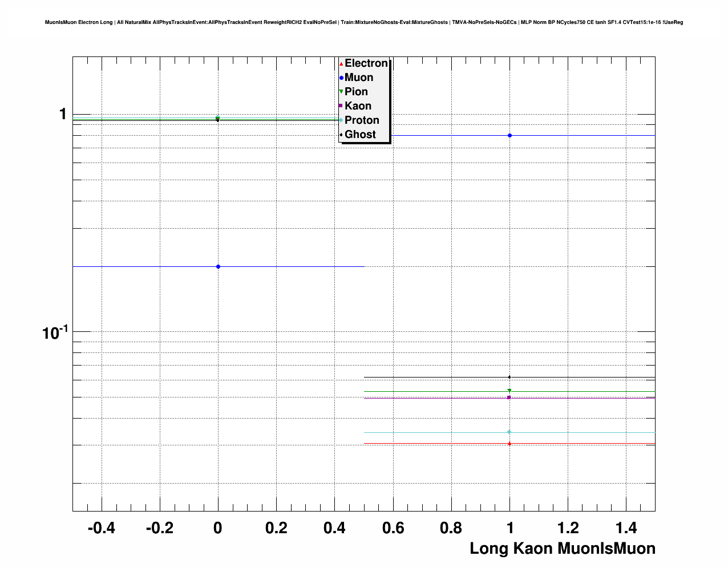Click the green Pion data point at x=1
The image size is (728, 568).
coord(509,391)
